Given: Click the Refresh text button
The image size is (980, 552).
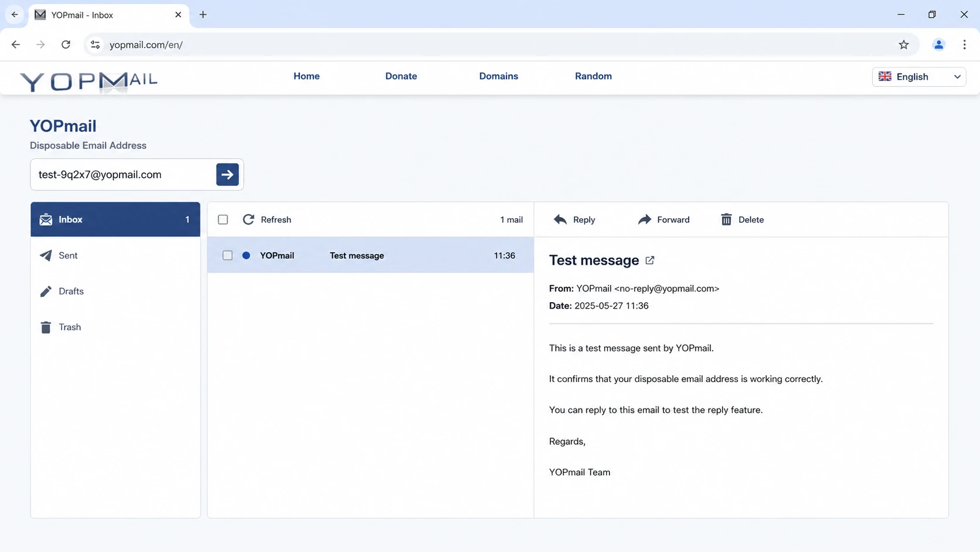Looking at the screenshot, I should pyautogui.click(x=276, y=219).
